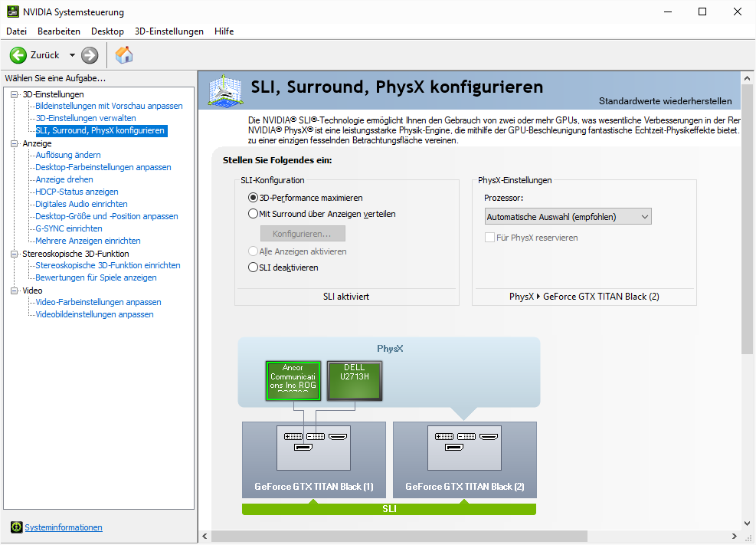This screenshot has width=756, height=545.
Task: Open Digitales Audio einrichten page
Action: tap(81, 204)
